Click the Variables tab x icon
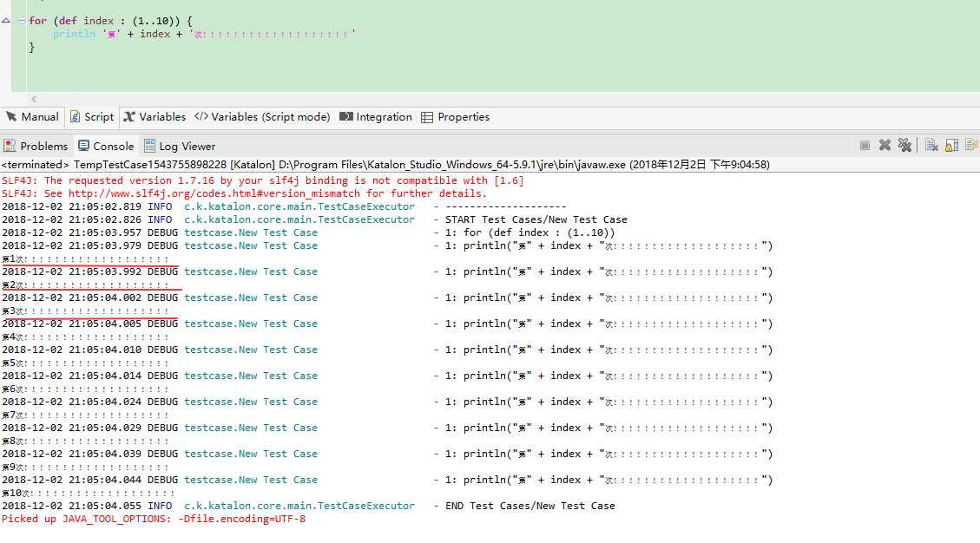The height and width of the screenshot is (543, 980). pos(129,117)
